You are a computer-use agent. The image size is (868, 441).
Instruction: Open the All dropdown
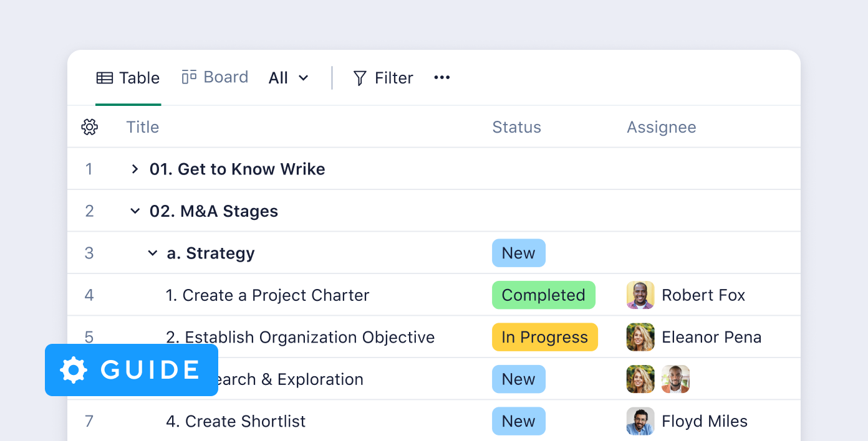(289, 78)
